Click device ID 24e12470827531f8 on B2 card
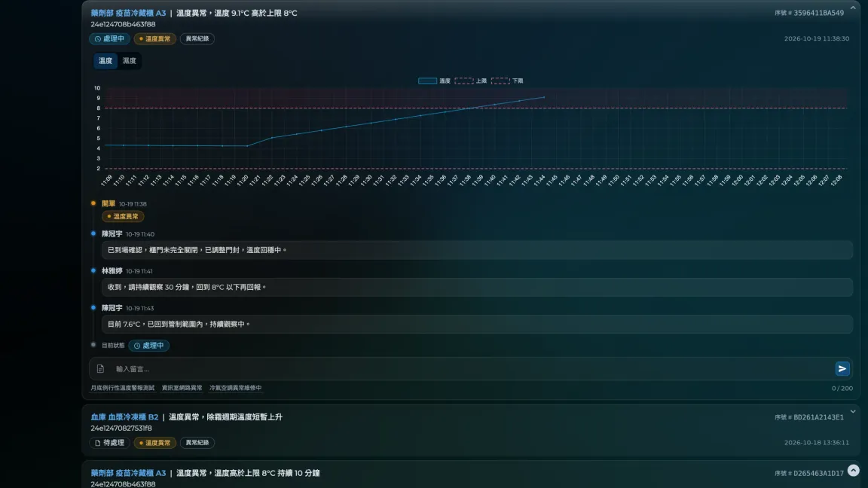The image size is (868, 488). (x=121, y=429)
